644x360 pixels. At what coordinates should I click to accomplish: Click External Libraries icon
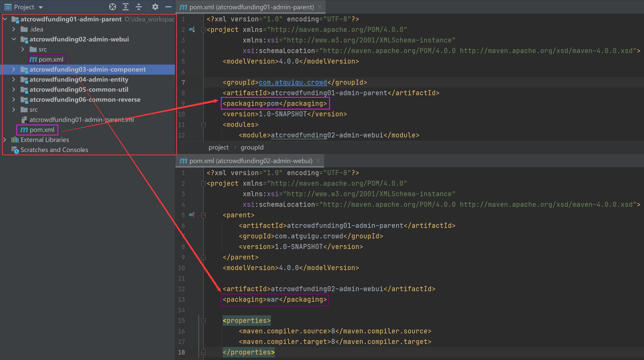click(x=15, y=140)
